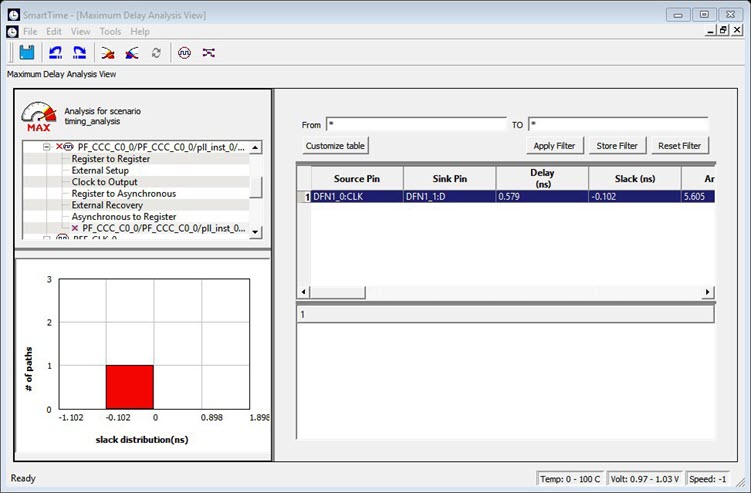Screen dimensions: 751x493
Task: Expand the PF_CLK_0 tree node
Action: tap(46, 240)
